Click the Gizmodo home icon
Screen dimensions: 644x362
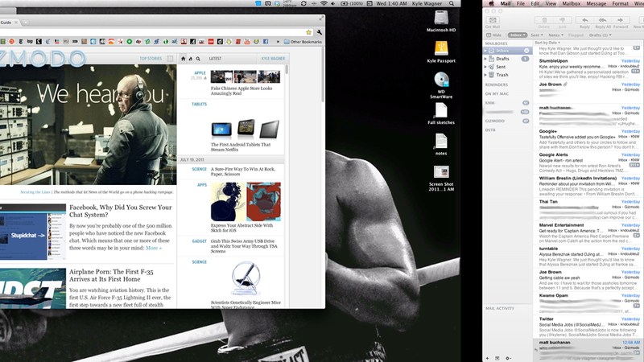[184, 59]
